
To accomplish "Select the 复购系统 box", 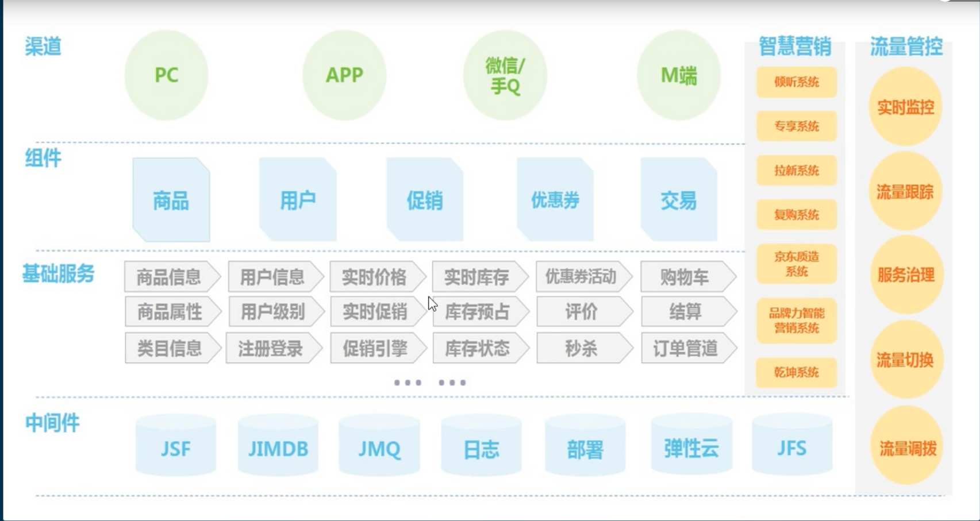I will point(797,215).
